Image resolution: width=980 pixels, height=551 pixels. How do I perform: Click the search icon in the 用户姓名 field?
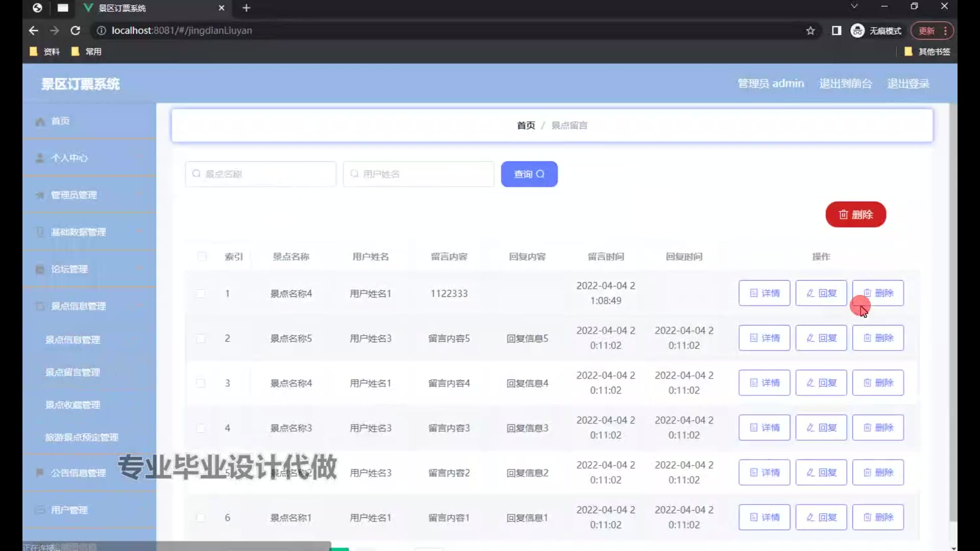[354, 174]
